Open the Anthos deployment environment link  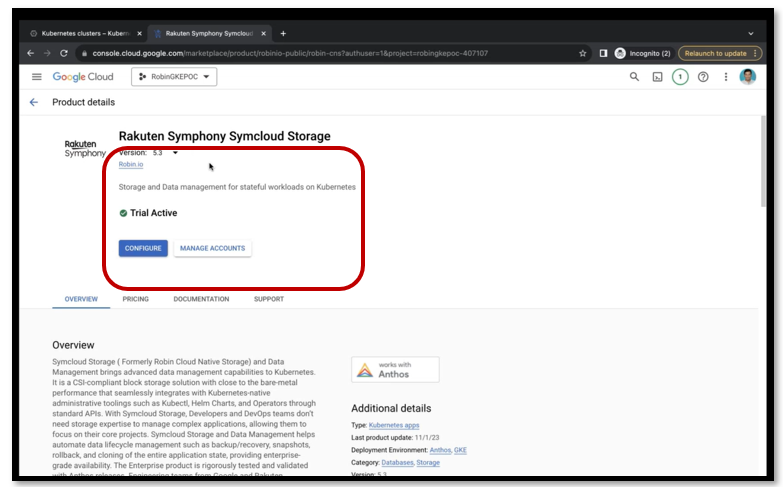(x=440, y=450)
